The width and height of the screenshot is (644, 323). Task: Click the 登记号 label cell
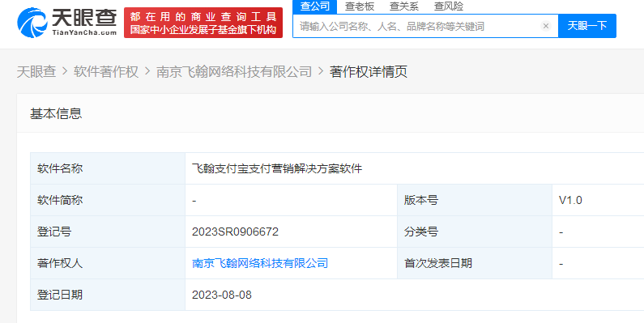(108, 232)
